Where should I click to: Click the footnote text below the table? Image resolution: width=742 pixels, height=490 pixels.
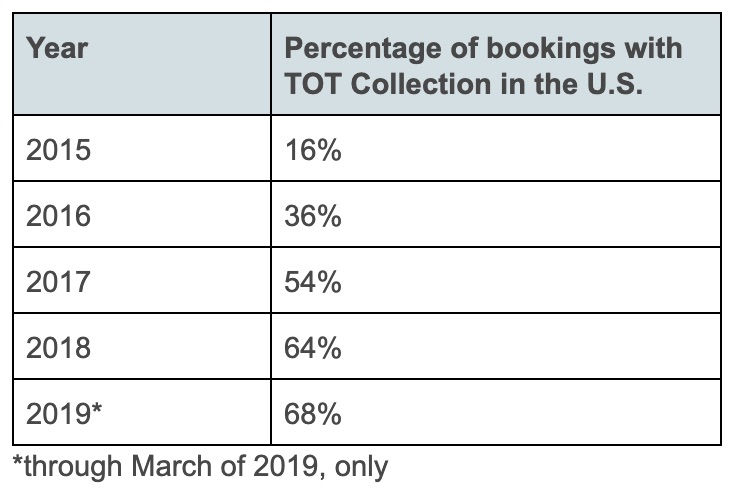pyautogui.click(x=200, y=466)
